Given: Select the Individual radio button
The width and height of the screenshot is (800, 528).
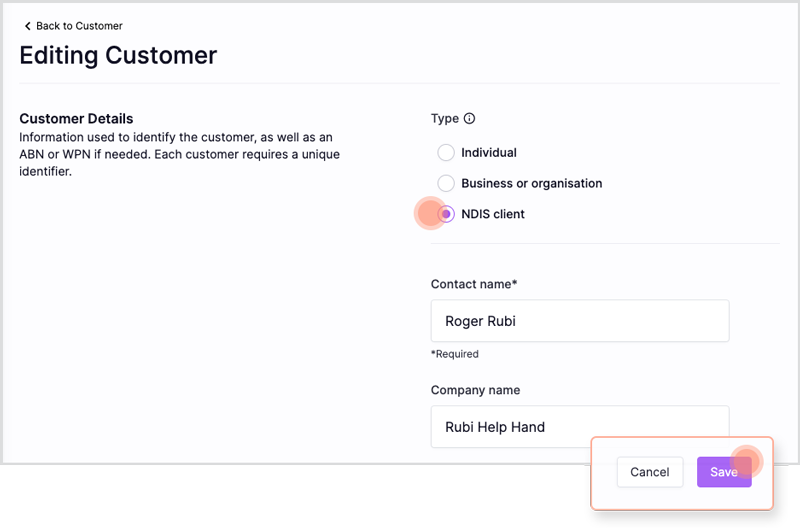Looking at the screenshot, I should click(446, 153).
